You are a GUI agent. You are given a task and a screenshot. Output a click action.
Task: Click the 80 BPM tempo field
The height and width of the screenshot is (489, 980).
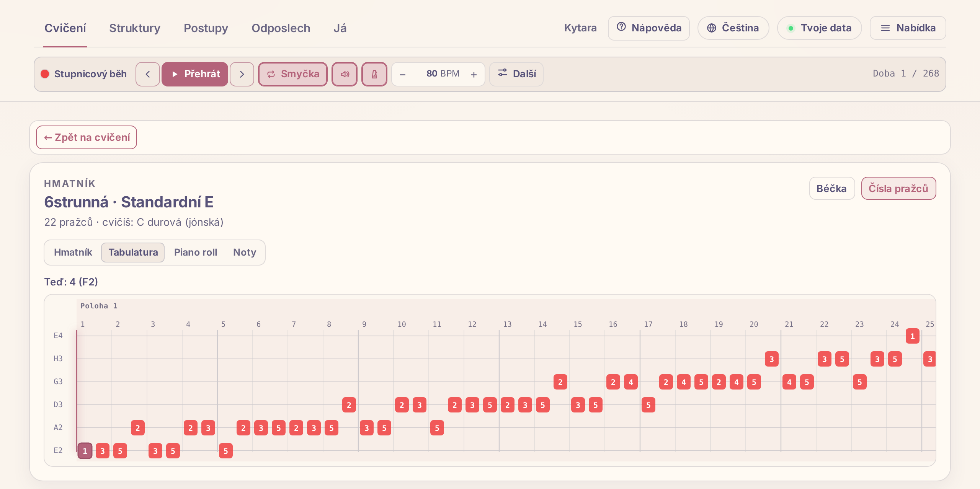click(443, 74)
